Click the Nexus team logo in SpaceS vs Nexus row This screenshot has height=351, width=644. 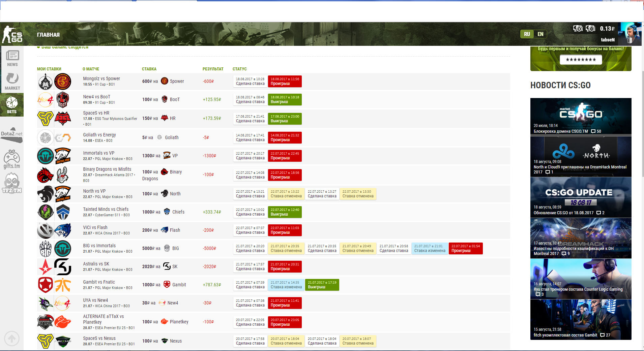[63, 341]
